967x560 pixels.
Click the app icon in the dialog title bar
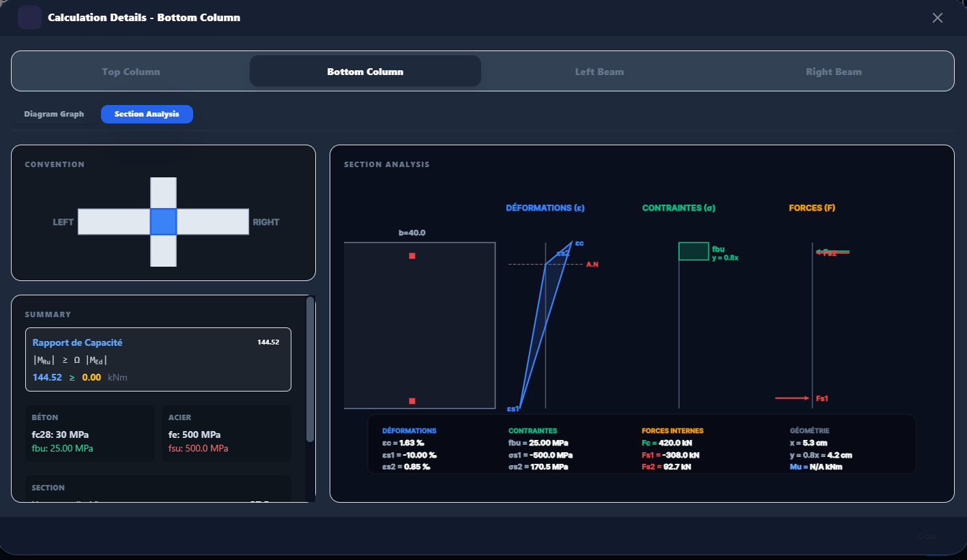pos(29,17)
